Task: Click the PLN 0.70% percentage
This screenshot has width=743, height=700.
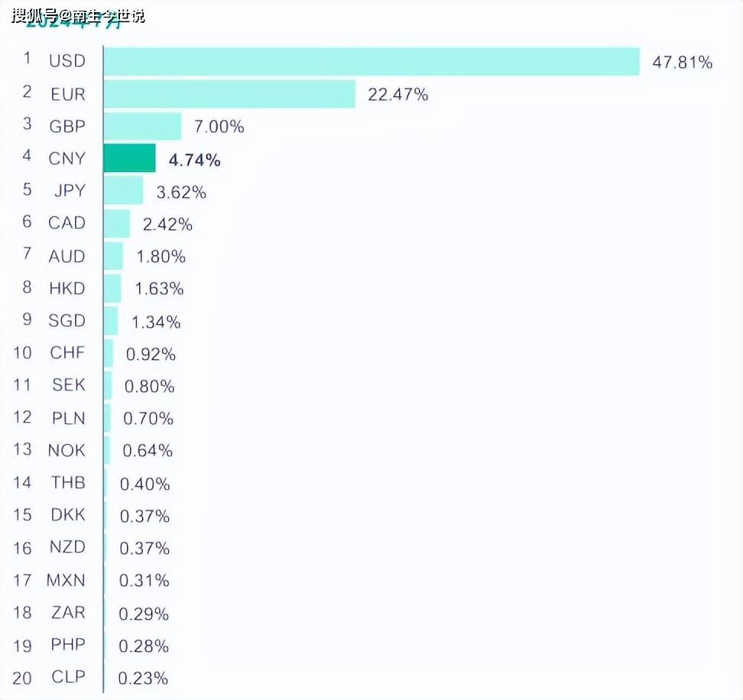Action: 148,419
